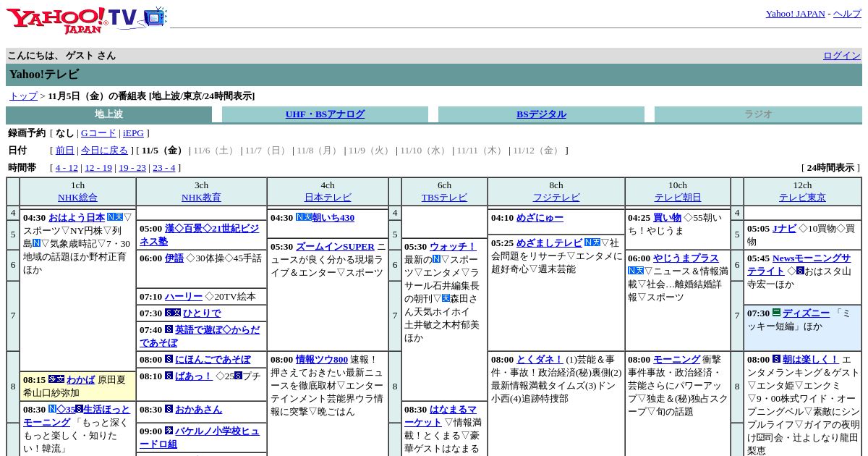The height and width of the screenshot is (456, 868).
Task: Open テレビ東京 channel link
Action: [x=802, y=198]
